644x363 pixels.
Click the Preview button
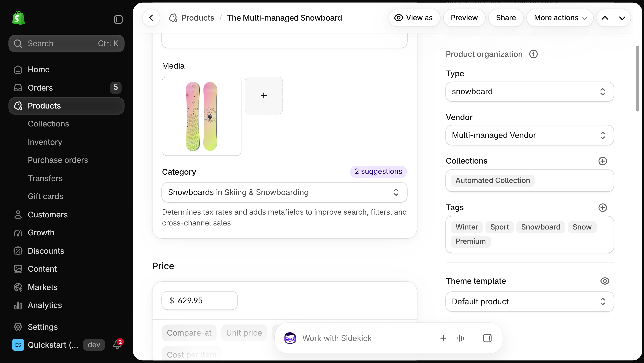click(464, 18)
